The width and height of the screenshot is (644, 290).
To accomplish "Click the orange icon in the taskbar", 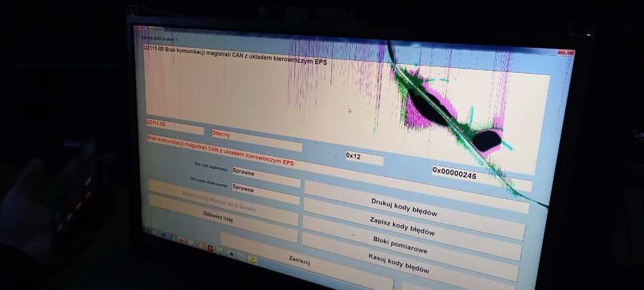I will click(200, 246).
